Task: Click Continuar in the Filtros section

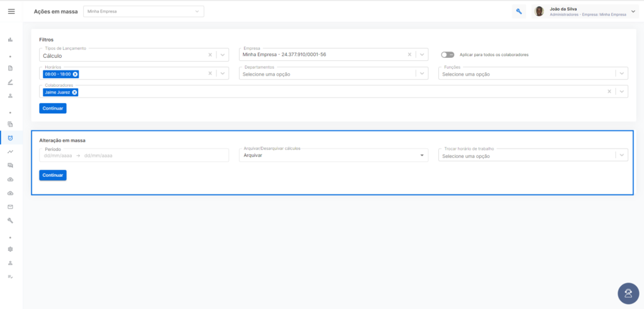Action: [53, 108]
